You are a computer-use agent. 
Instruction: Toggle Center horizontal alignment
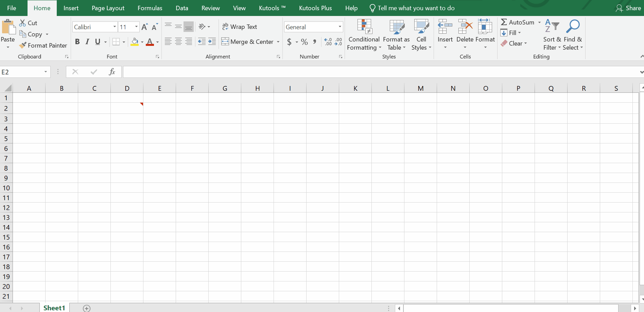(x=178, y=41)
